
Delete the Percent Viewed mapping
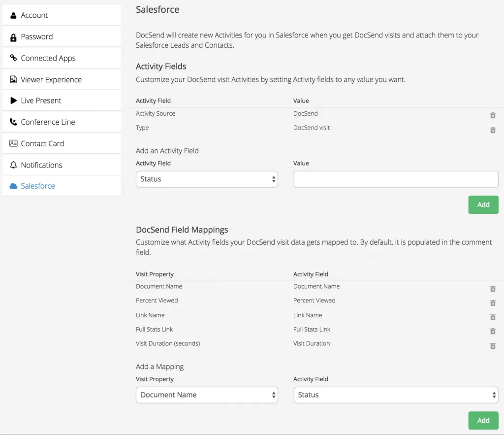[493, 303]
